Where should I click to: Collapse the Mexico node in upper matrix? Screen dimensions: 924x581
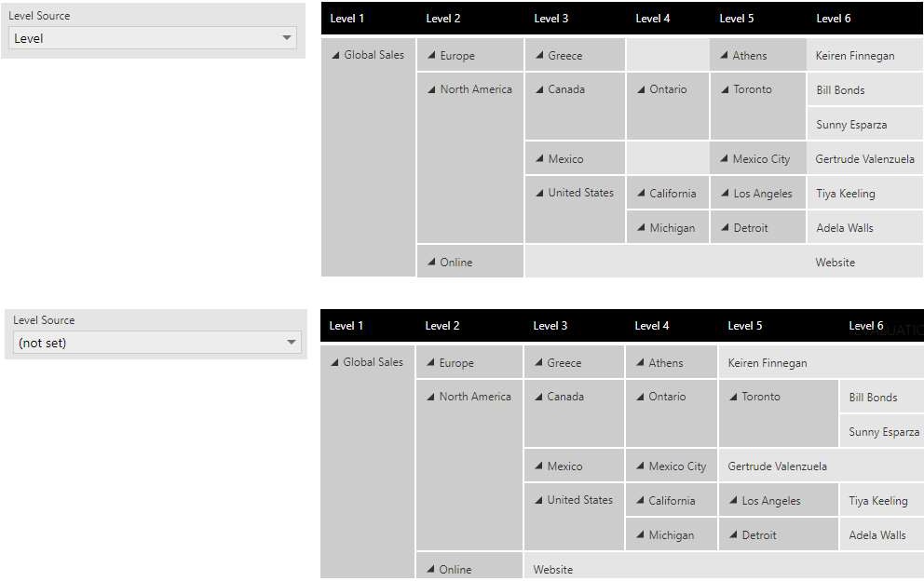pyautogui.click(x=539, y=158)
